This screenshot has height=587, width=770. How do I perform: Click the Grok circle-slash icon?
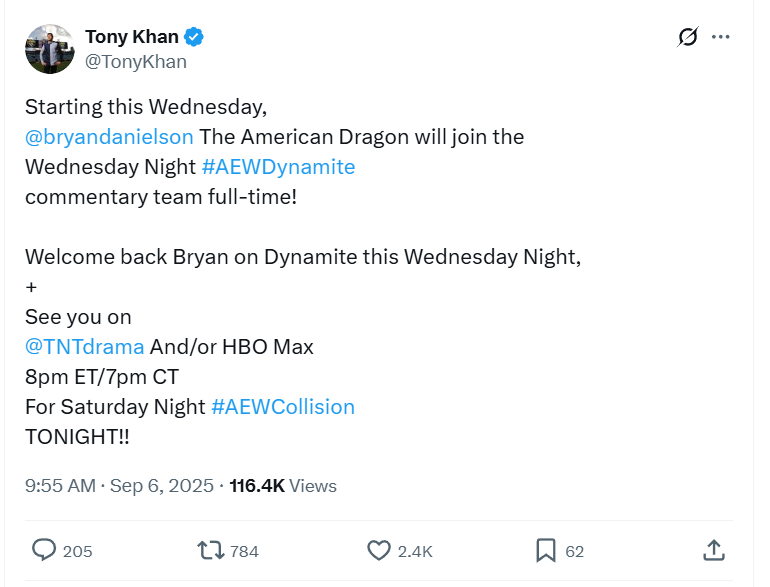pyautogui.click(x=687, y=37)
